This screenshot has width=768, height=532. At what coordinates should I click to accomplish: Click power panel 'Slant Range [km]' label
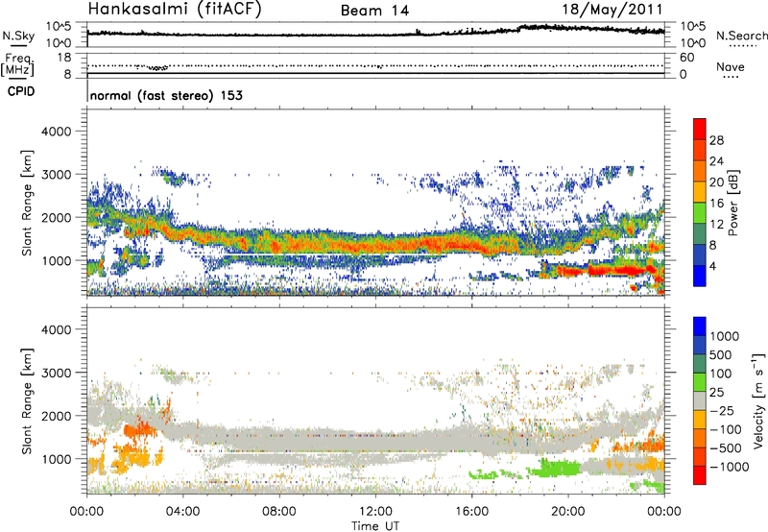click(27, 203)
